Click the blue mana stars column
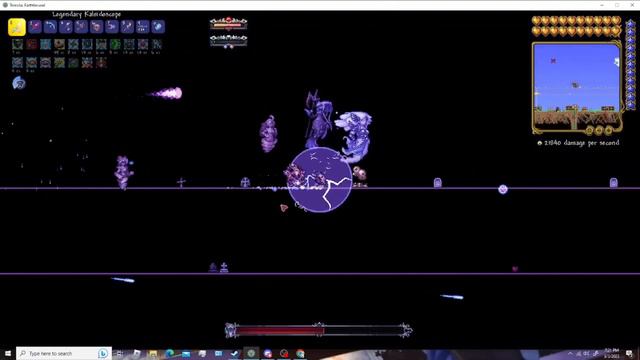 [631, 64]
